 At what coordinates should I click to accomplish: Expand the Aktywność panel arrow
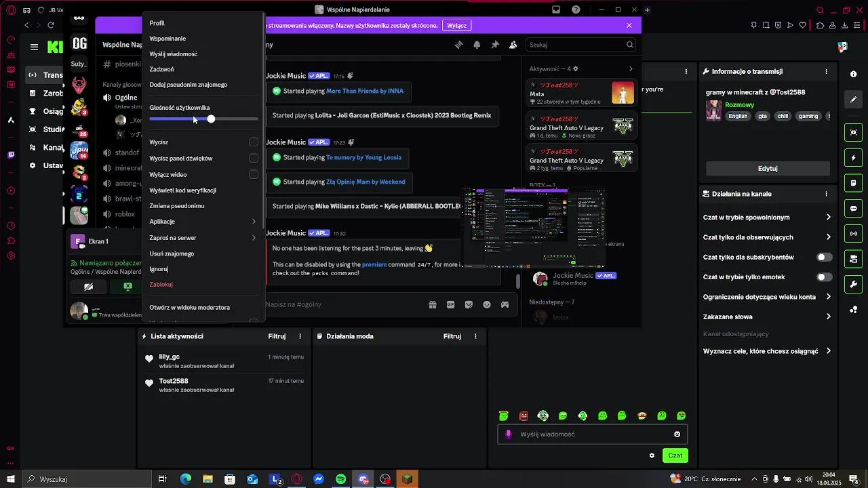click(x=631, y=69)
